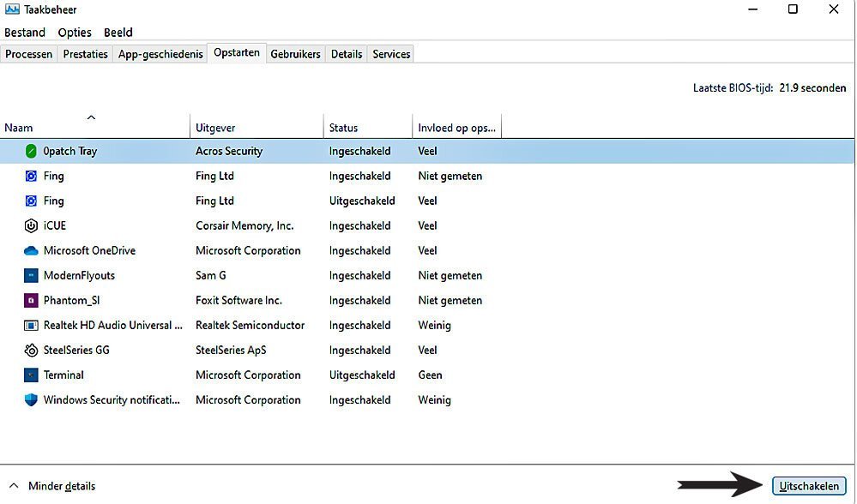Screen dimensions: 857x504
Task: Click Foxit Software Inc. publisher cell
Action: 238,300
